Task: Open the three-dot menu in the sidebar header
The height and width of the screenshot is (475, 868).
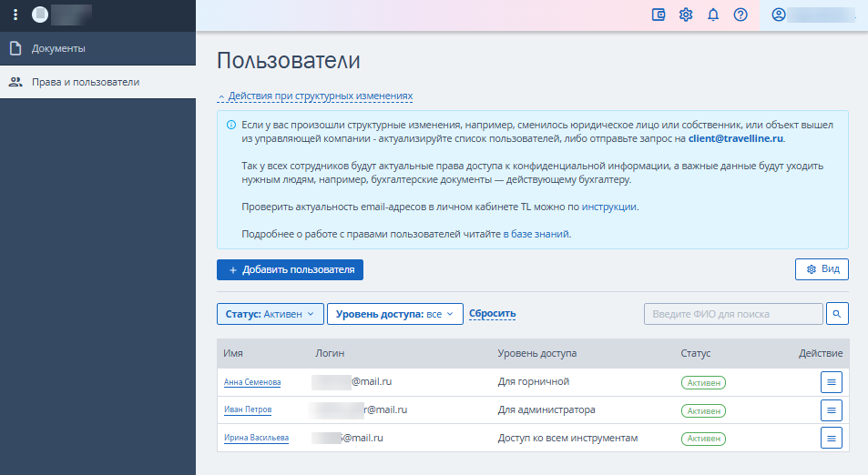Action: click(15, 15)
